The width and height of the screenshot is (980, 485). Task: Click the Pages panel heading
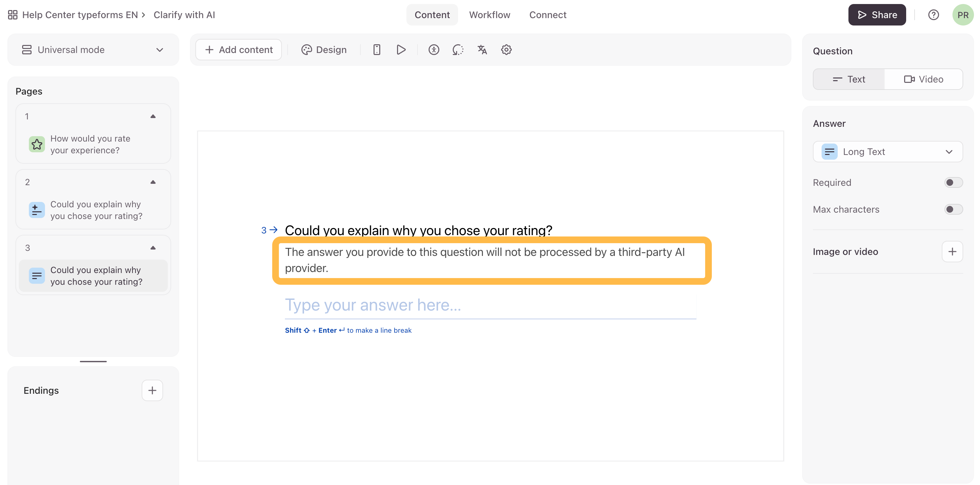pyautogui.click(x=29, y=91)
